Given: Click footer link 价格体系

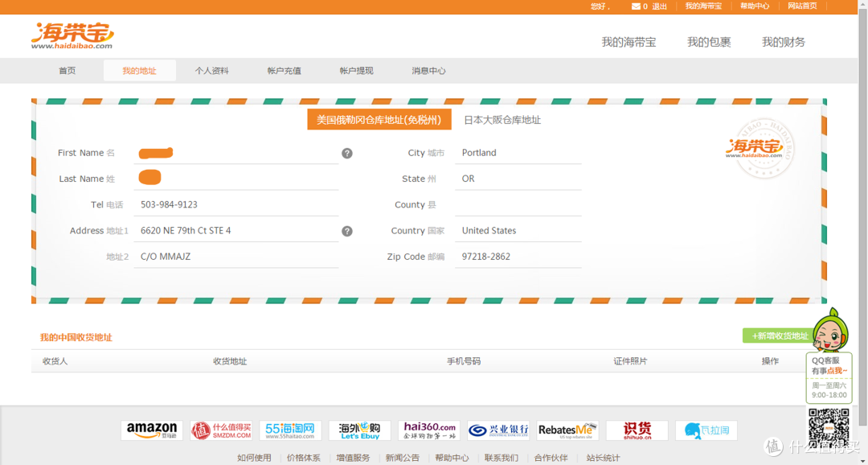Looking at the screenshot, I should pyautogui.click(x=303, y=458).
